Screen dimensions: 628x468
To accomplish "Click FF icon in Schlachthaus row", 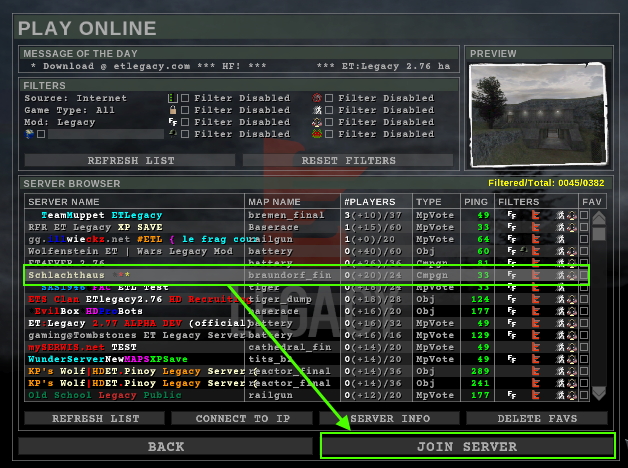I will (511, 275).
